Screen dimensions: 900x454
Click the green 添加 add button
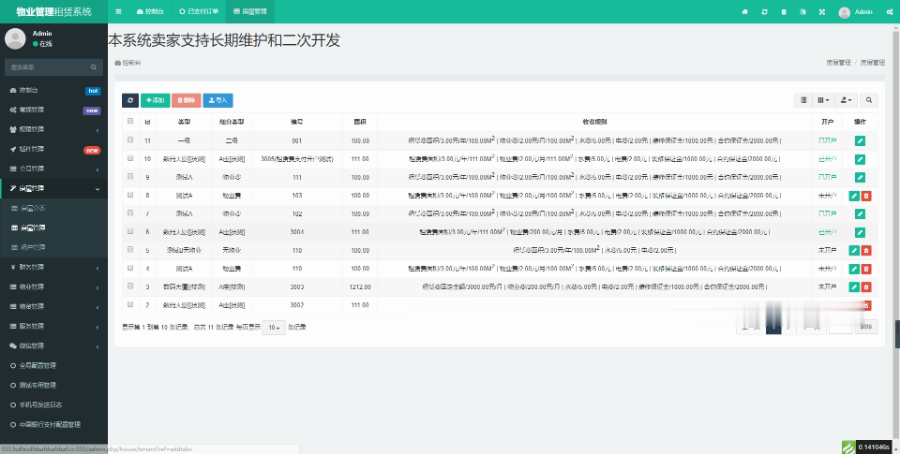coord(155,100)
